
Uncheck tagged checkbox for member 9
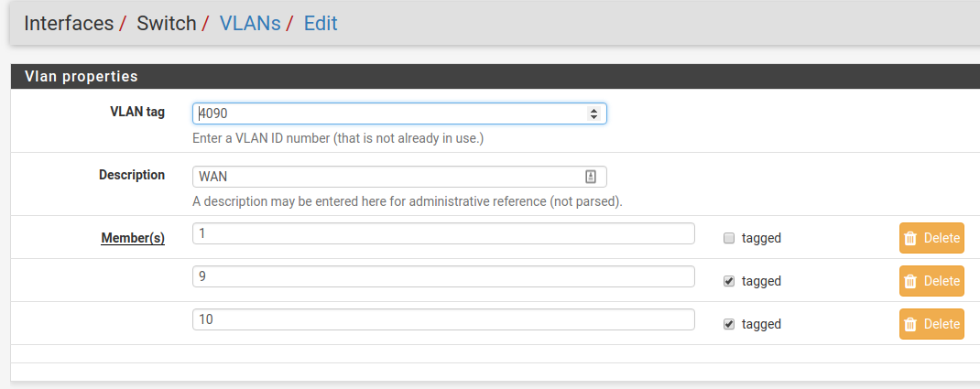(729, 281)
